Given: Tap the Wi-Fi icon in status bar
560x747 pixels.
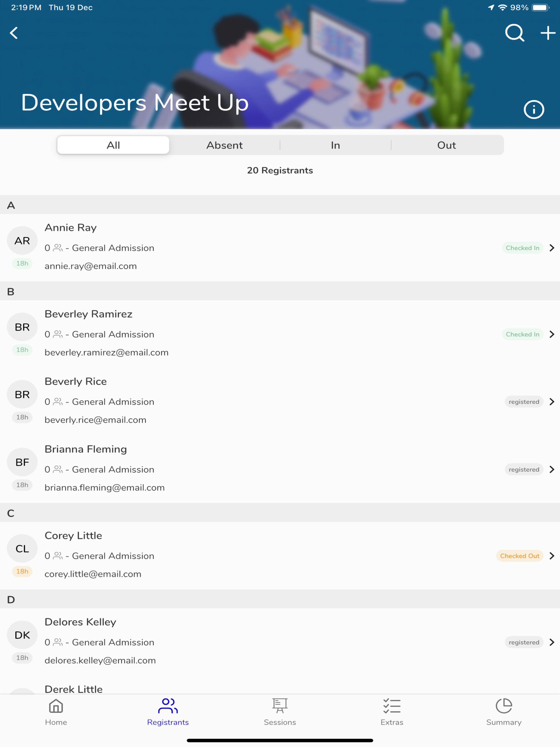Looking at the screenshot, I should coord(503,7).
